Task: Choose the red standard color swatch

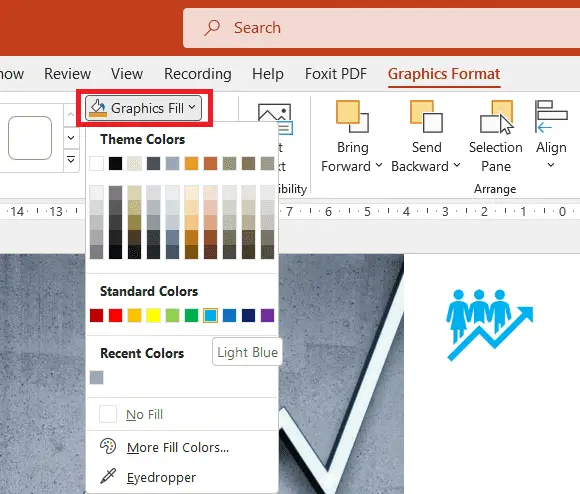Action: click(x=115, y=315)
